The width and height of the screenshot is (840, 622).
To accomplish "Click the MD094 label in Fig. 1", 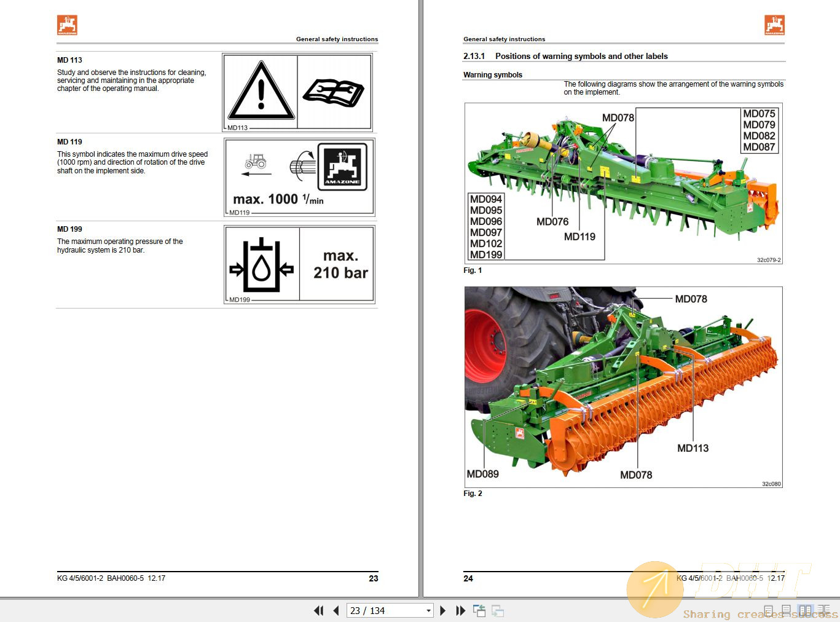I will coord(486,199).
